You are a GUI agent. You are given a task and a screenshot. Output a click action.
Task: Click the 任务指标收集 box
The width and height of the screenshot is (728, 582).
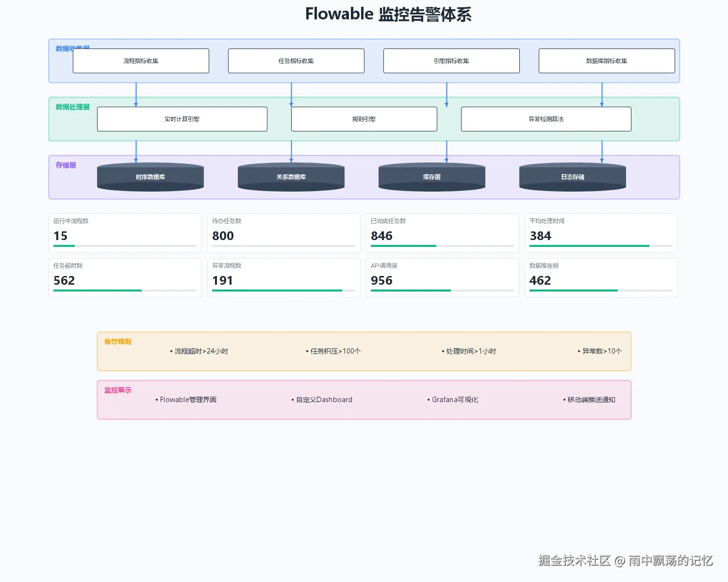(296, 61)
